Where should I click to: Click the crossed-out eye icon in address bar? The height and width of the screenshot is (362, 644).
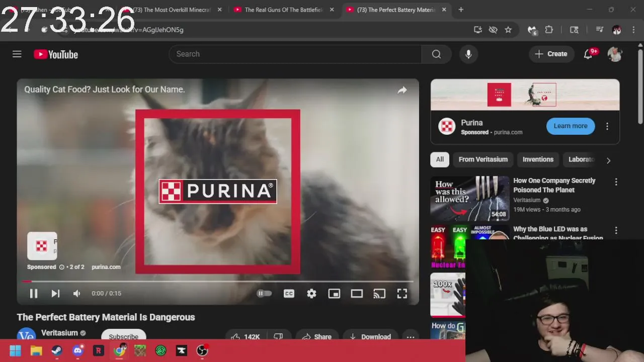tap(493, 30)
